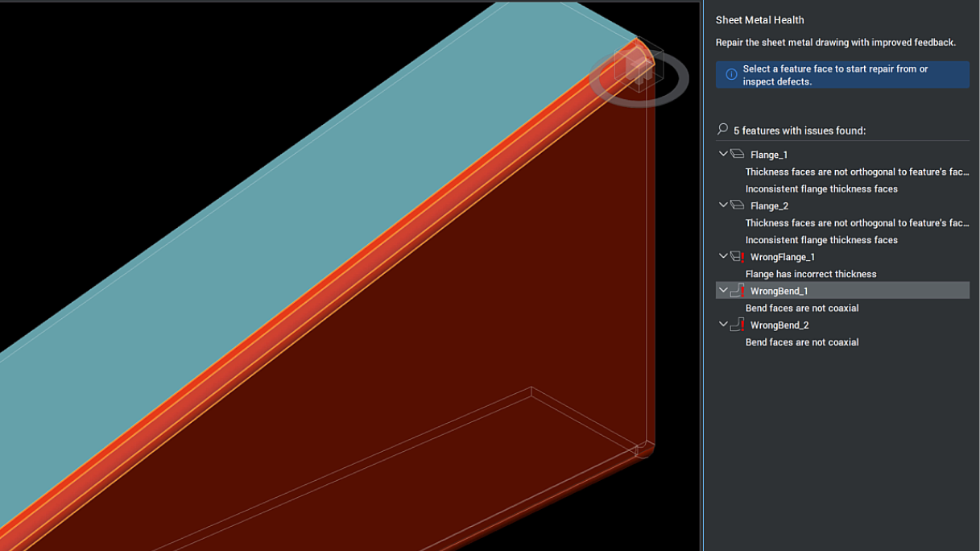Click the "5 features with issues found" text
Screen dimensions: 980x551
800,130
